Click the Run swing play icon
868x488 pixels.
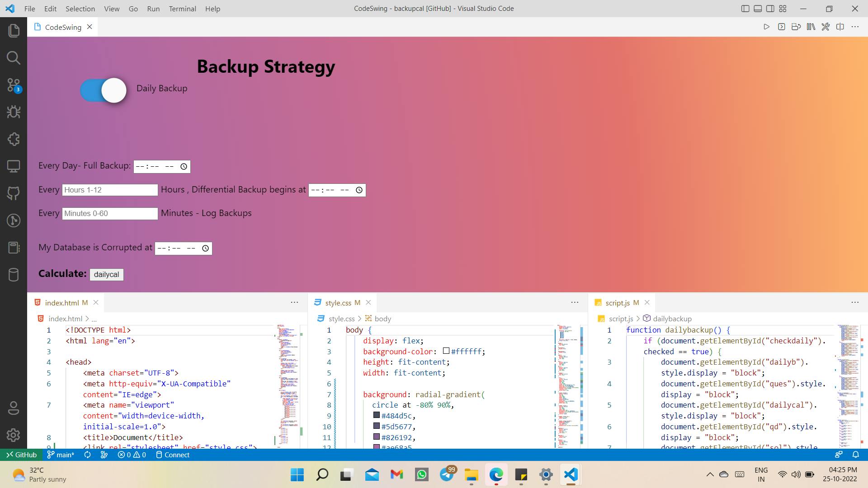[x=766, y=27]
